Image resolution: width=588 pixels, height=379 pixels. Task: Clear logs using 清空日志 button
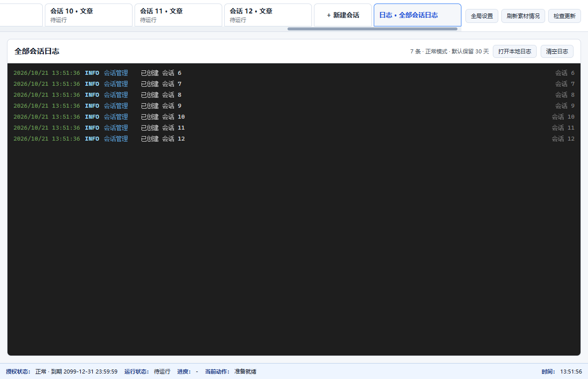[557, 51]
